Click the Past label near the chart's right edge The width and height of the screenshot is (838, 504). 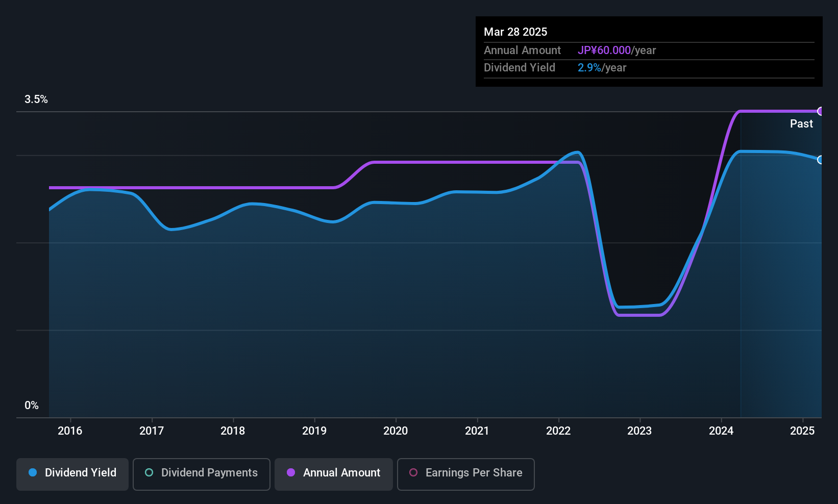(801, 124)
